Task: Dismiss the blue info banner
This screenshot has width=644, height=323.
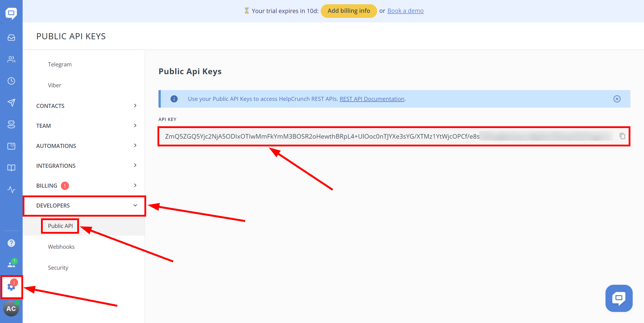Action: [x=617, y=99]
